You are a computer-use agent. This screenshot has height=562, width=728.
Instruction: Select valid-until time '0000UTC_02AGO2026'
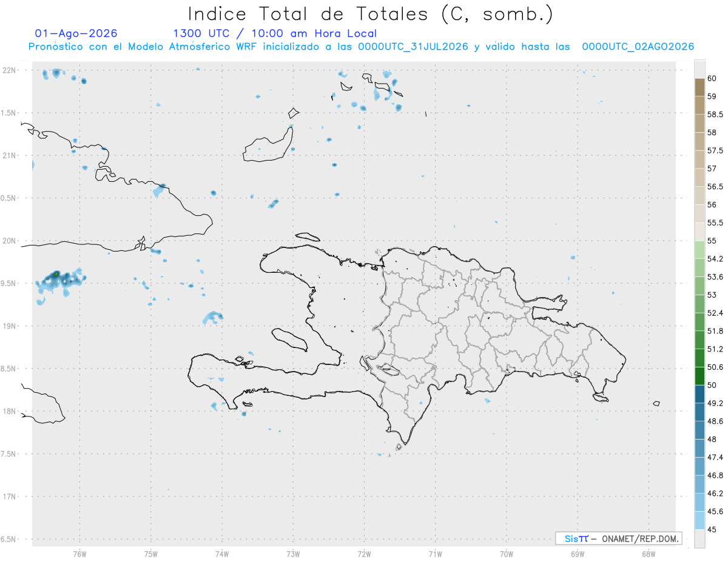point(638,47)
